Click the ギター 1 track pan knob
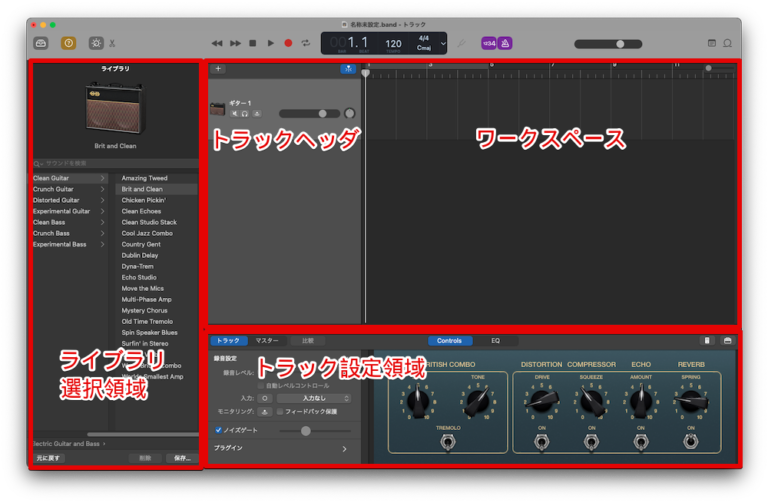Viewport: 768px width, 503px height. coord(350,114)
